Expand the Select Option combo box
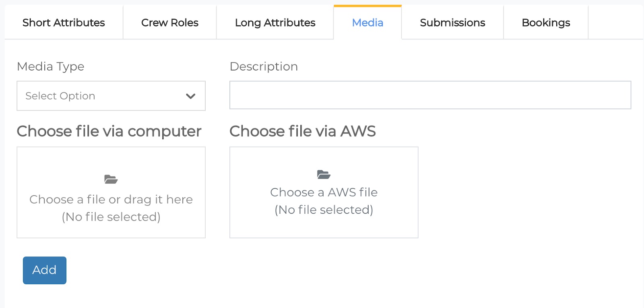Image resolution: width=644 pixels, height=308 pixels. tap(111, 96)
